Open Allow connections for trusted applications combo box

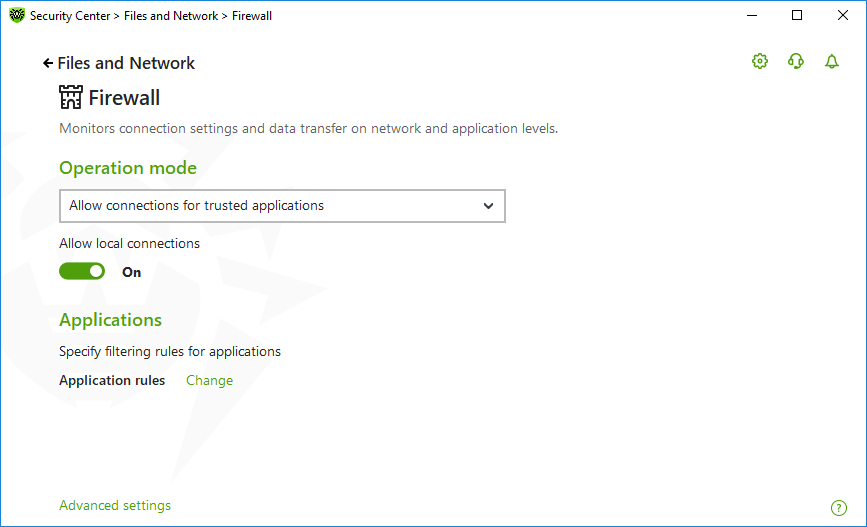(282, 206)
